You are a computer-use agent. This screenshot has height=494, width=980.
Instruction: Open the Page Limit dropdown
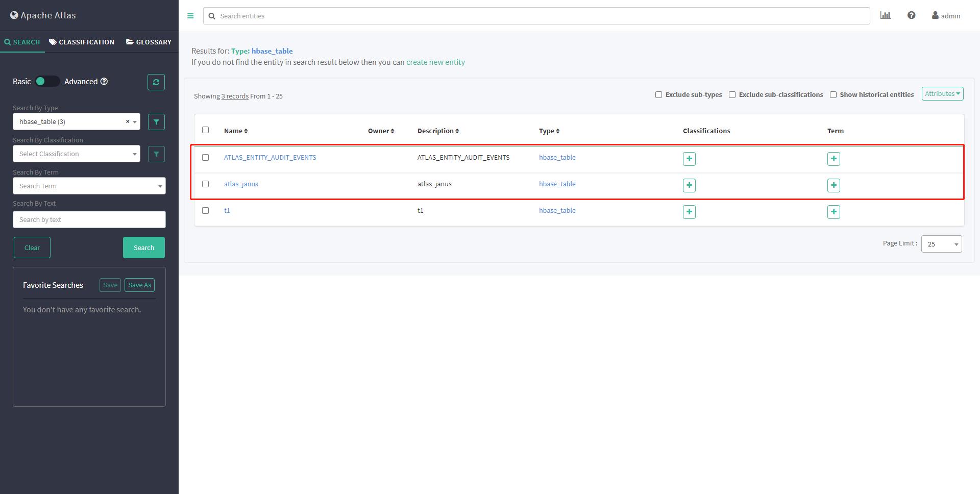click(x=942, y=244)
